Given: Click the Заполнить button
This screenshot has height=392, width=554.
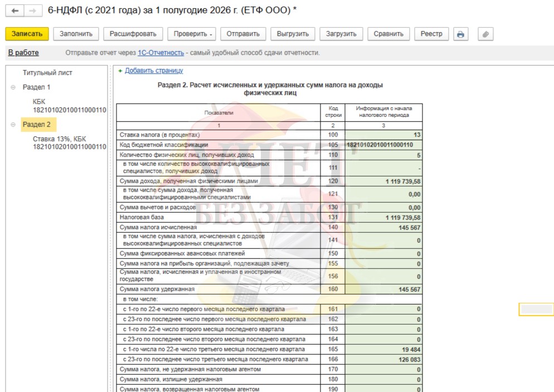Looking at the screenshot, I should pos(76,34).
